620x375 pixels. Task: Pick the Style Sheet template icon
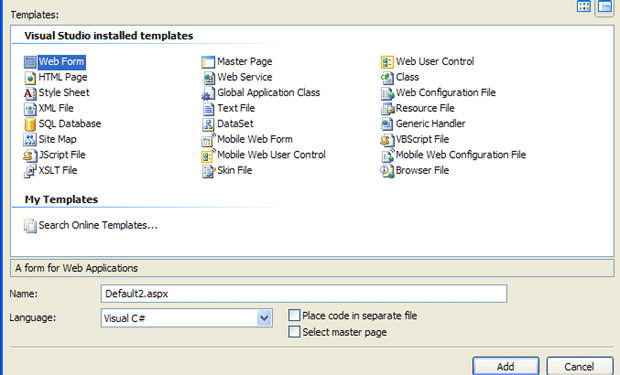[x=30, y=93]
